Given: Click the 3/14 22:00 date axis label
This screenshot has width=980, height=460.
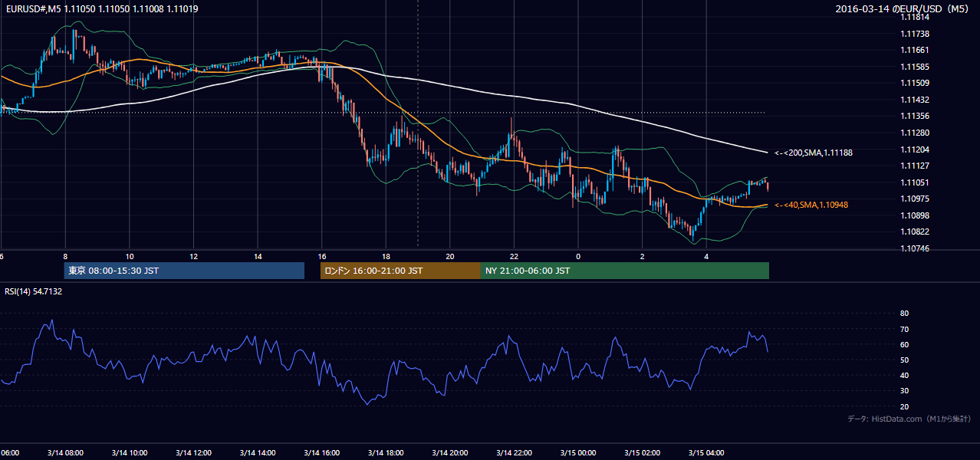Looking at the screenshot, I should click(515, 452).
